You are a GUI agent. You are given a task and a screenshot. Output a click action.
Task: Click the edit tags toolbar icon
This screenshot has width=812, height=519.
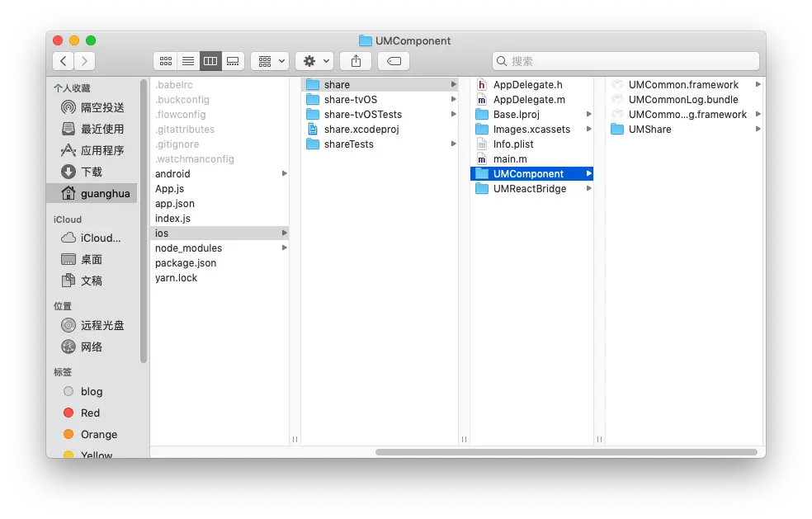pyautogui.click(x=394, y=61)
